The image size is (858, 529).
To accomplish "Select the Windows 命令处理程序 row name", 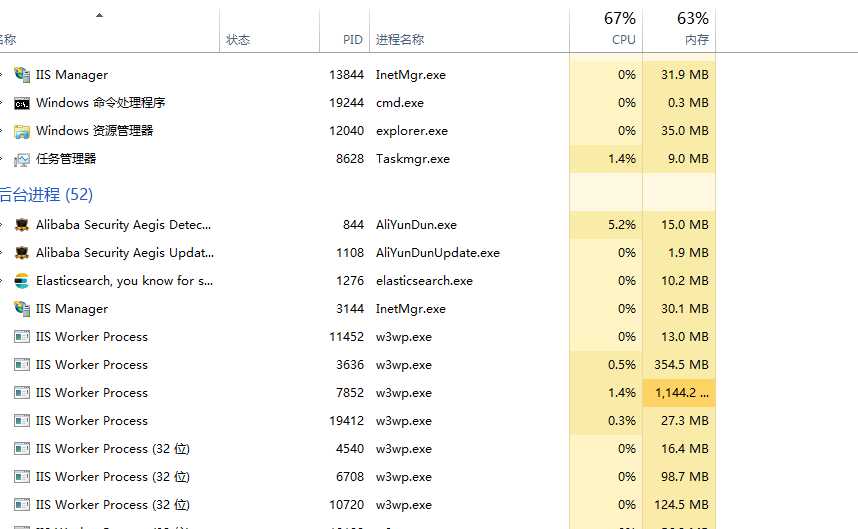I will pyautogui.click(x=101, y=103).
